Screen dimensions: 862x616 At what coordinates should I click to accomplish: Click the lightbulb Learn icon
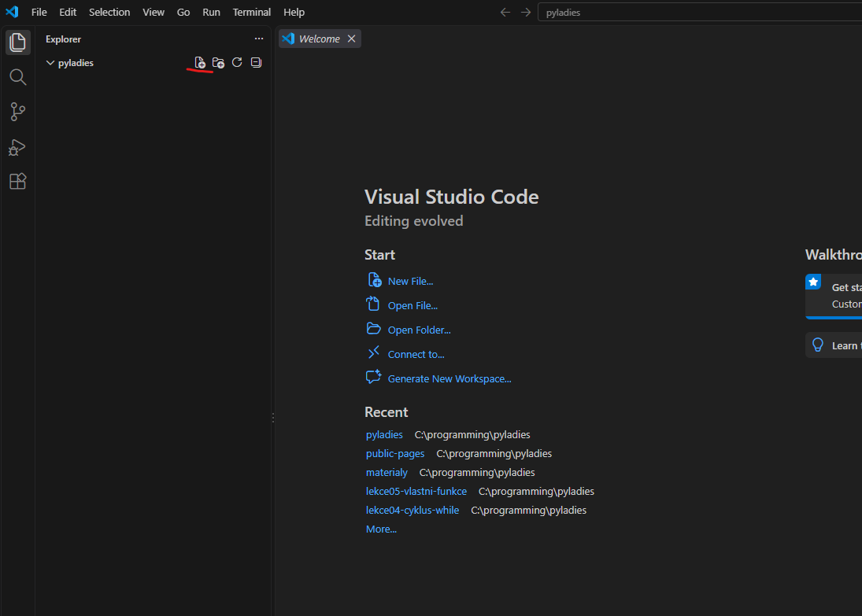coord(818,345)
